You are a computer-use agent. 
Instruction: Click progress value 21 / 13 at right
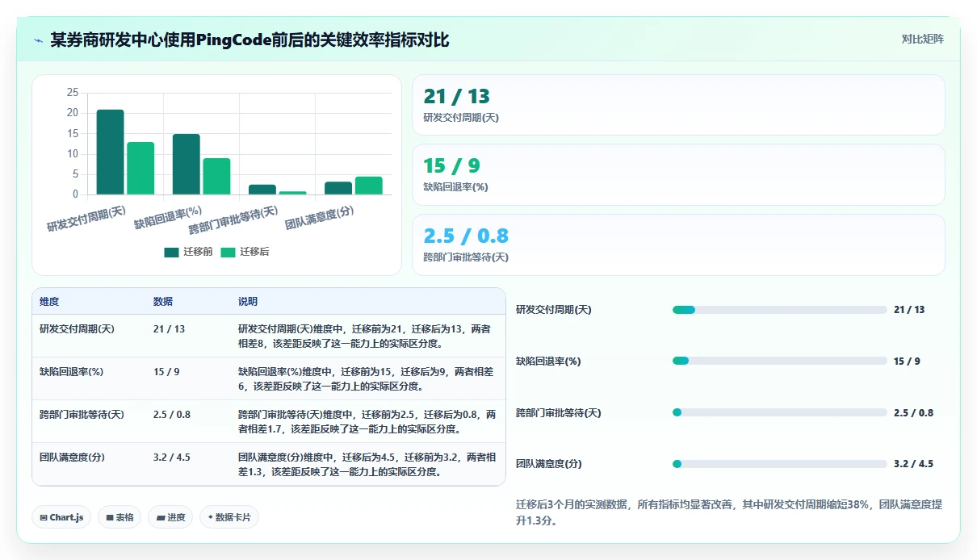pyautogui.click(x=909, y=310)
